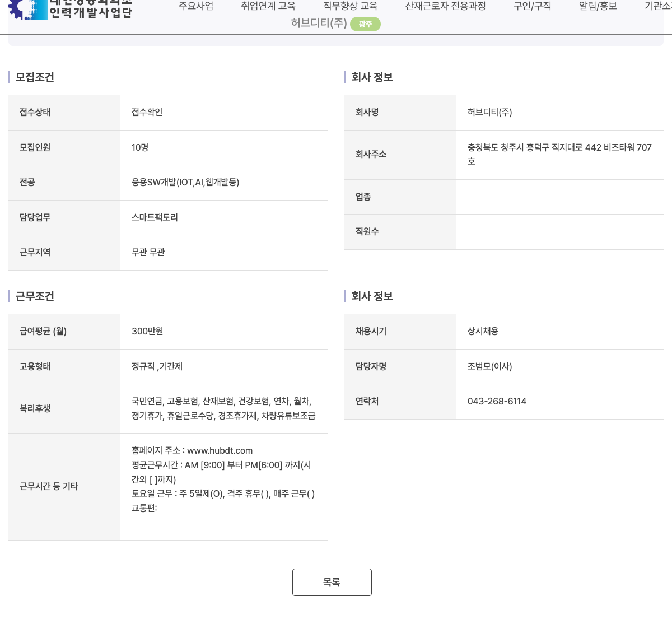Screen dimensions: 672x624
Task: Click the 급여평균 (월) label cell
Action: click(64, 332)
